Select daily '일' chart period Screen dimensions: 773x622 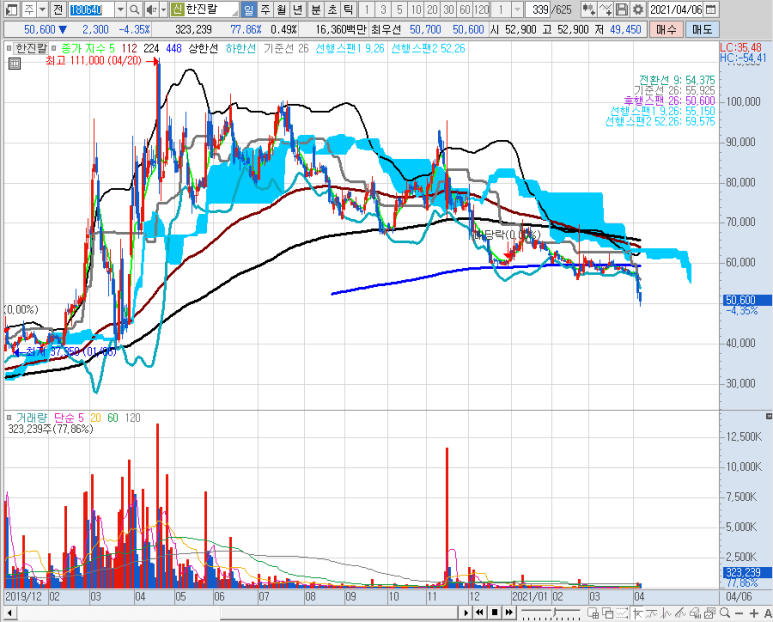249,9
